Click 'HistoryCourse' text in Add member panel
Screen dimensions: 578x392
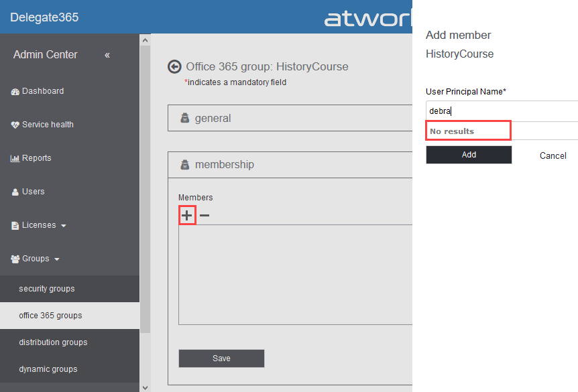coord(460,54)
